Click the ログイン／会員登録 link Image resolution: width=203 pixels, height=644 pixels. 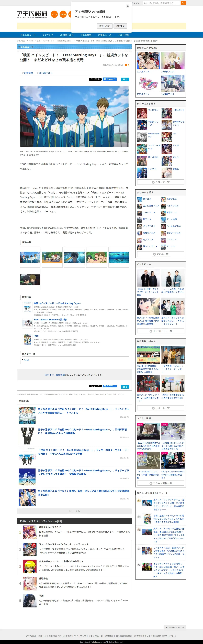click(x=54, y=375)
